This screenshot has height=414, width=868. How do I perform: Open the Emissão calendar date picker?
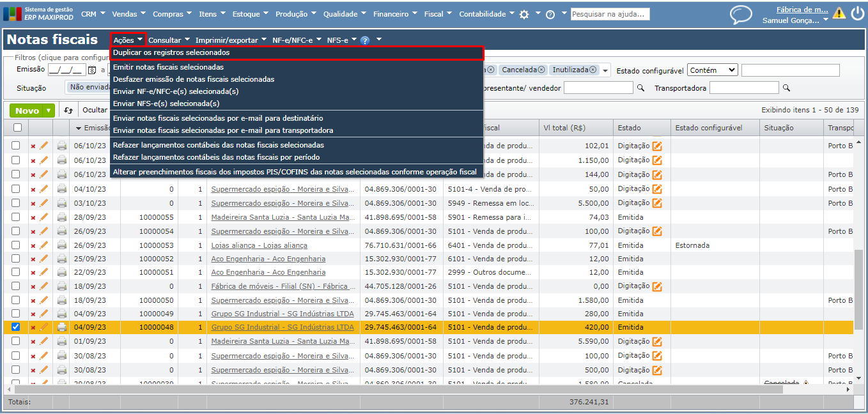tap(92, 70)
